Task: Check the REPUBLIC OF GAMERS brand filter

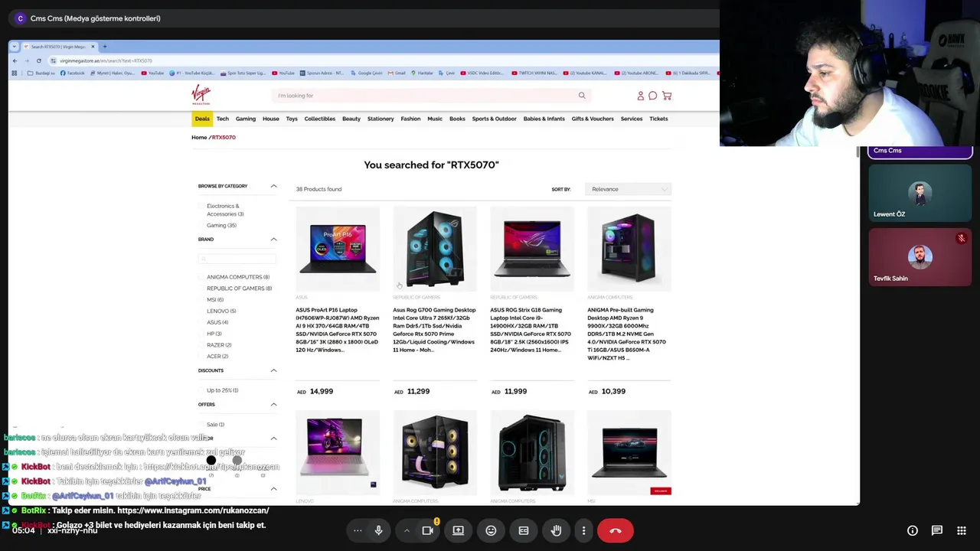Action: [x=202, y=289]
